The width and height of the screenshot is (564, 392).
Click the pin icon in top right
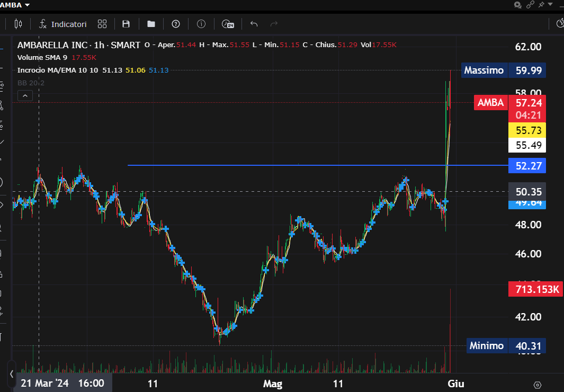[541, 5]
